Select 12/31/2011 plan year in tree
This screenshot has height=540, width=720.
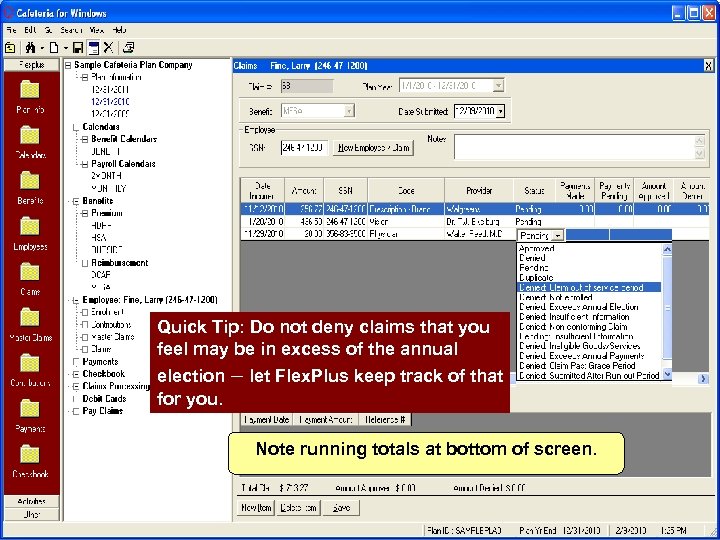coord(110,90)
